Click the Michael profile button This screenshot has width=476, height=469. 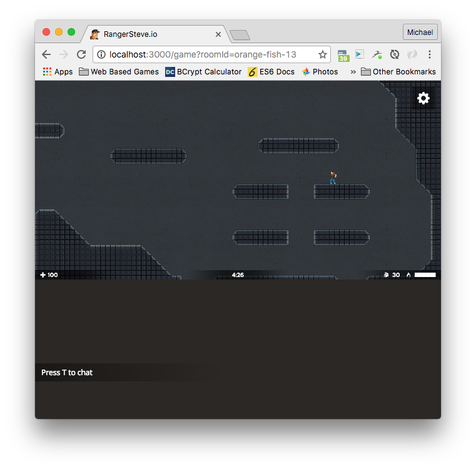point(420,32)
